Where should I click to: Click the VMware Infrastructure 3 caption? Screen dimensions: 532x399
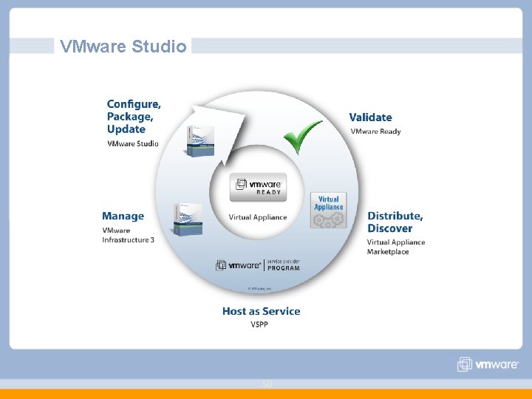click(128, 235)
